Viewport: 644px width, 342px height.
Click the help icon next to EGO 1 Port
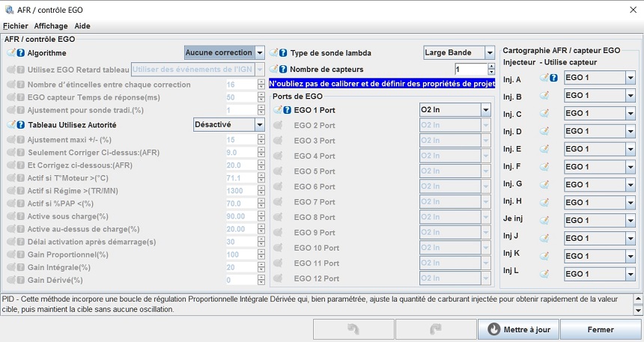[x=287, y=110]
